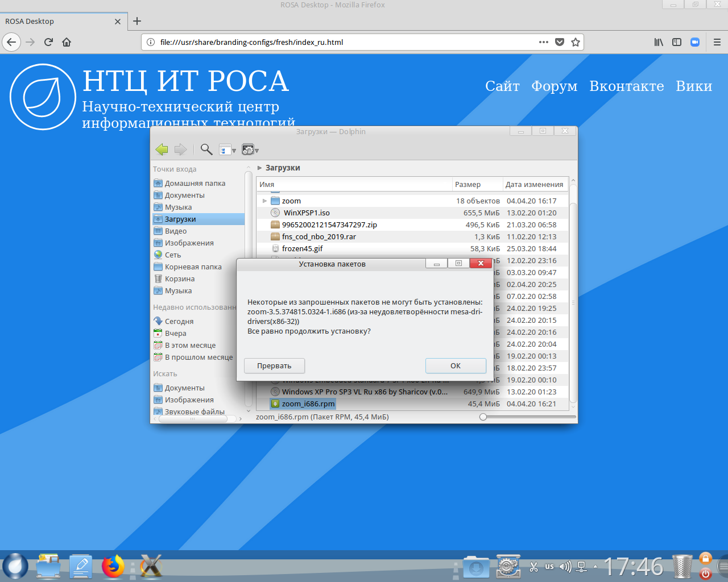
Task: Open search in Dolphin
Action: coord(206,149)
